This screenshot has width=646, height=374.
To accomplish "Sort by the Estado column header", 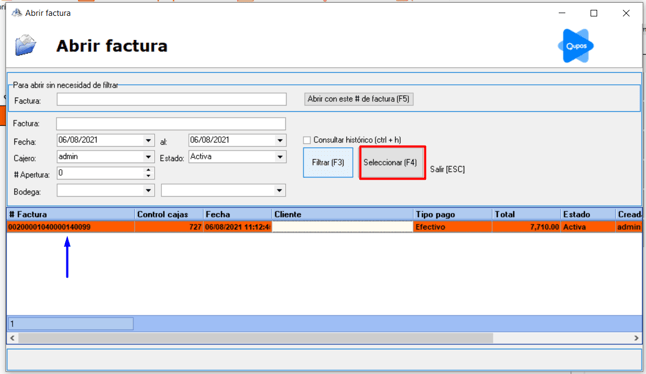I will pyautogui.click(x=587, y=214).
